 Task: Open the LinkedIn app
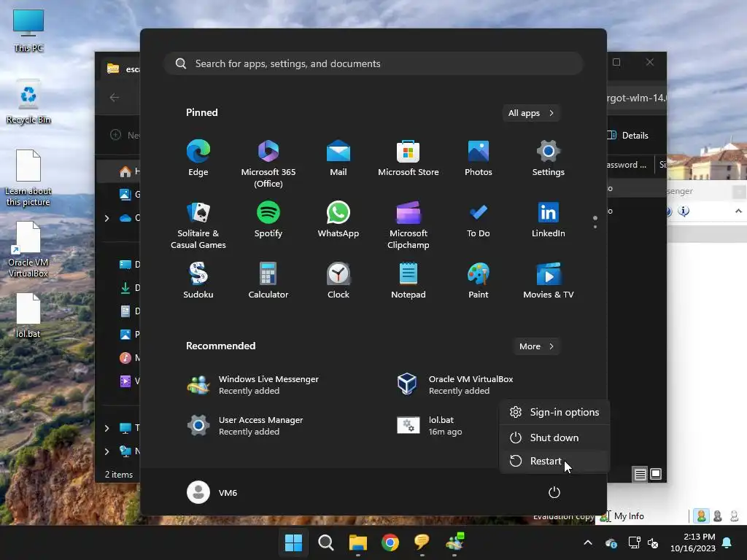click(549, 219)
